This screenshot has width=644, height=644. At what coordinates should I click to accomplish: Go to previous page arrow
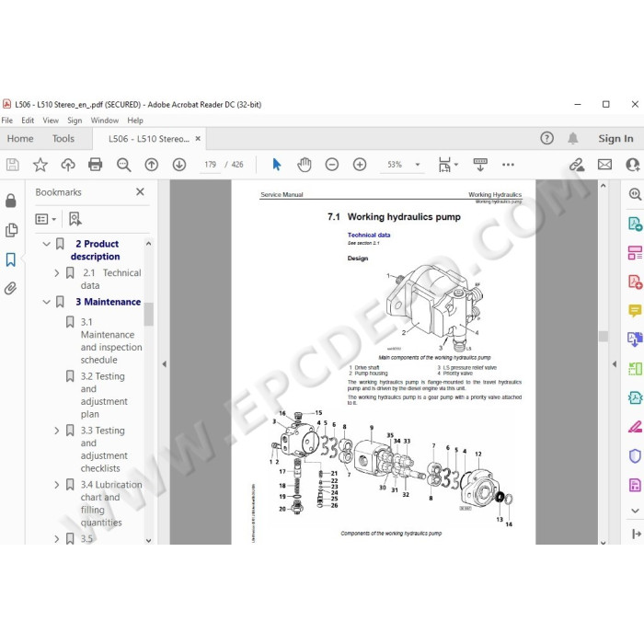coord(152,165)
